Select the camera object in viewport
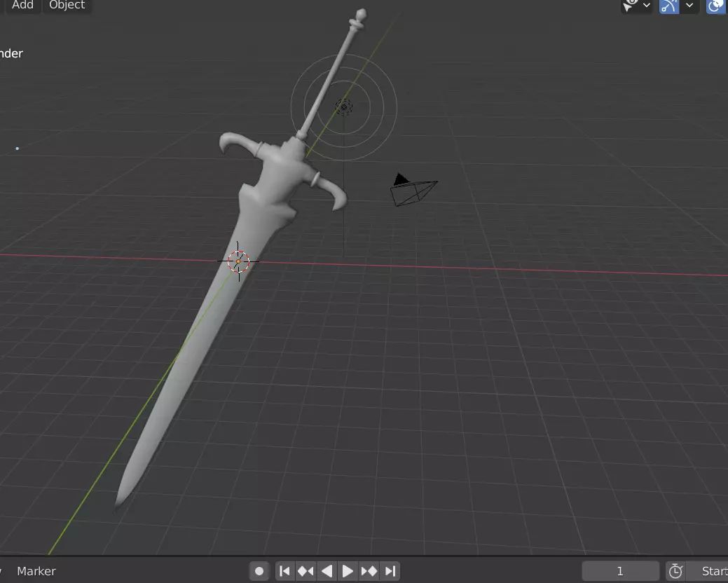Screen dimensions: 728x583 pyautogui.click(x=413, y=190)
